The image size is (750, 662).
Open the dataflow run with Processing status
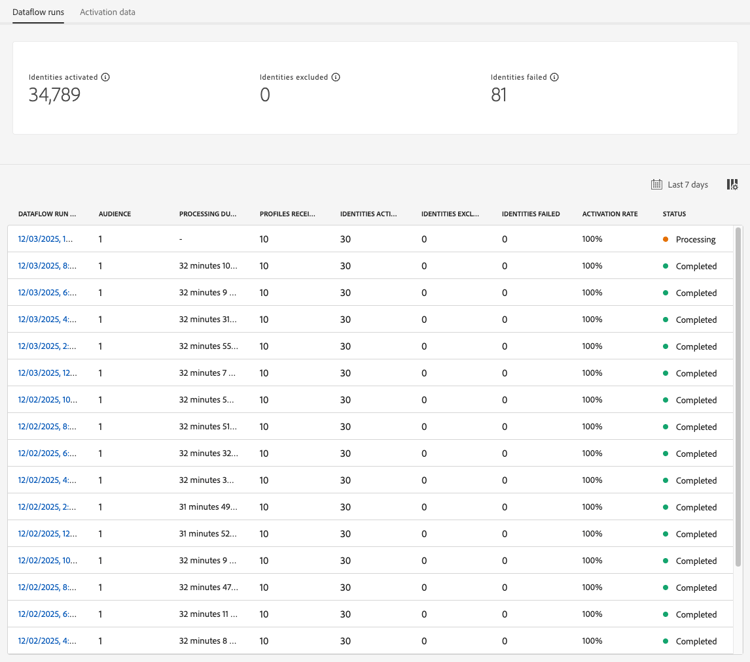[45, 240]
